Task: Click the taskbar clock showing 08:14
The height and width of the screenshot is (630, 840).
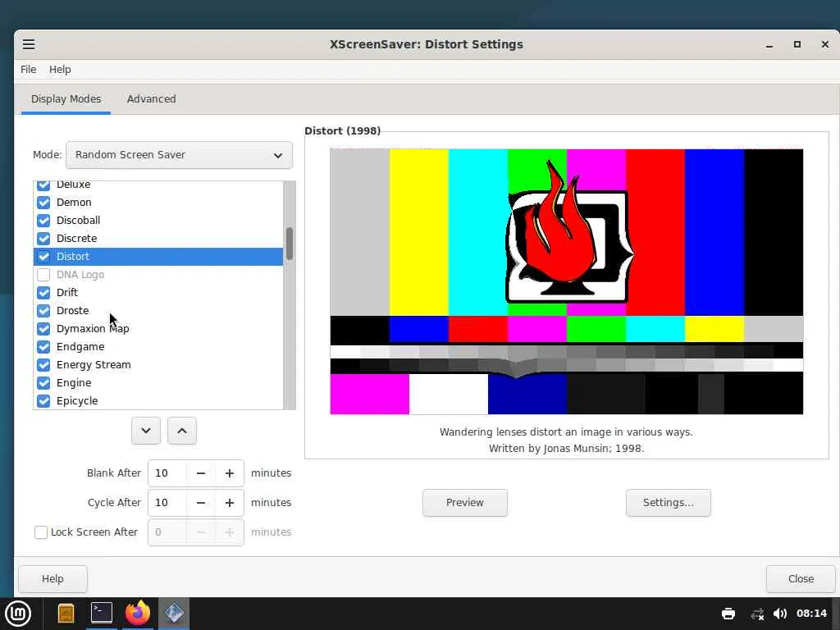Action: [x=811, y=614]
